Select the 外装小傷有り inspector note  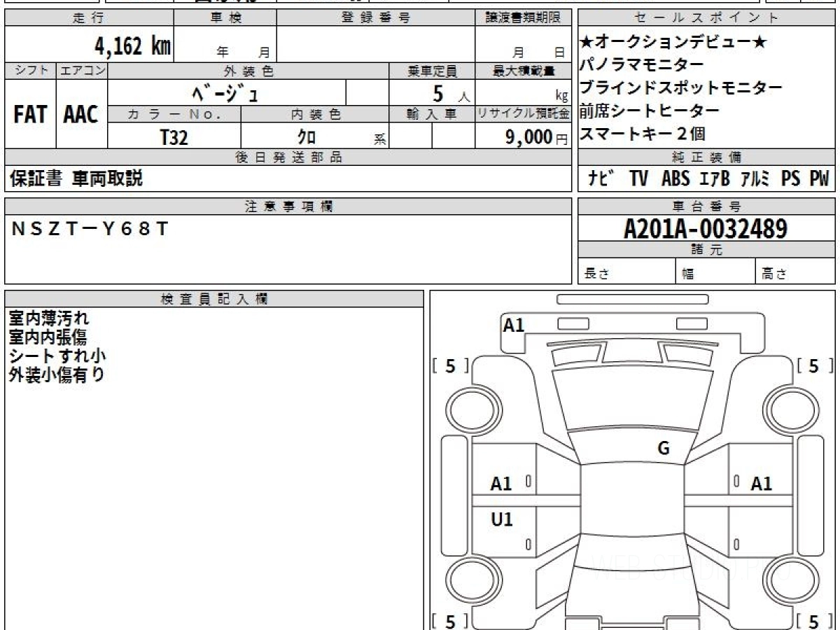coord(57,374)
